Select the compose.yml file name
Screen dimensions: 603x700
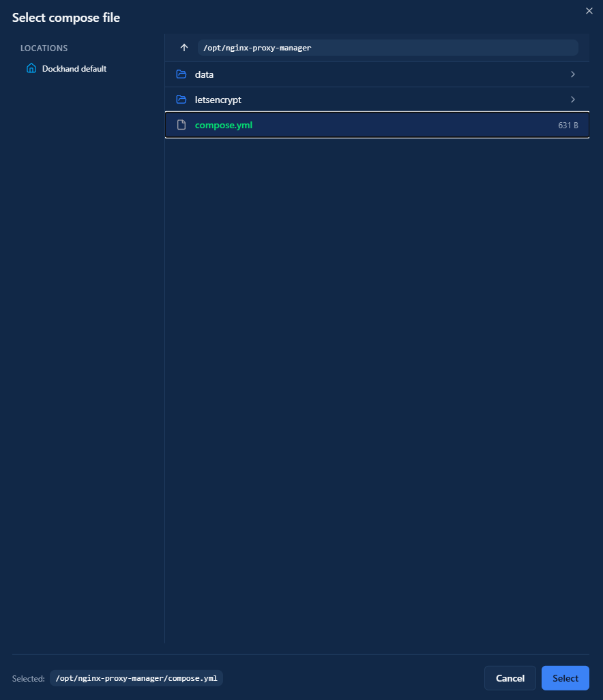(224, 125)
